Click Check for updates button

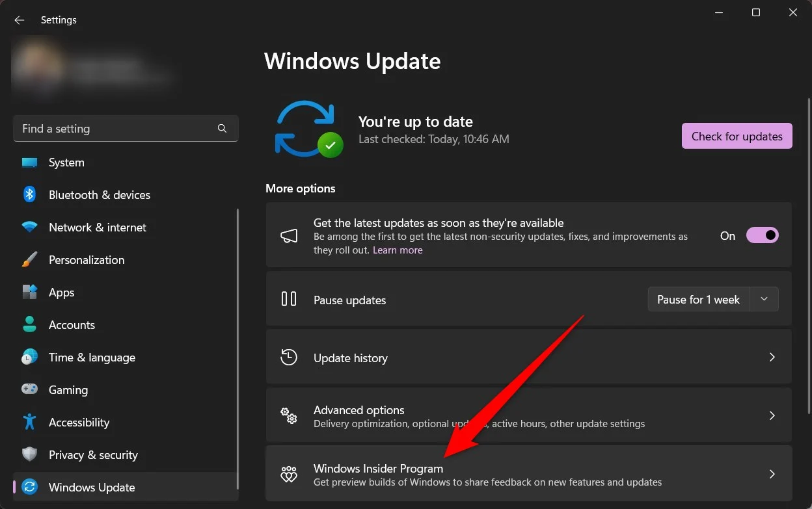pos(737,136)
